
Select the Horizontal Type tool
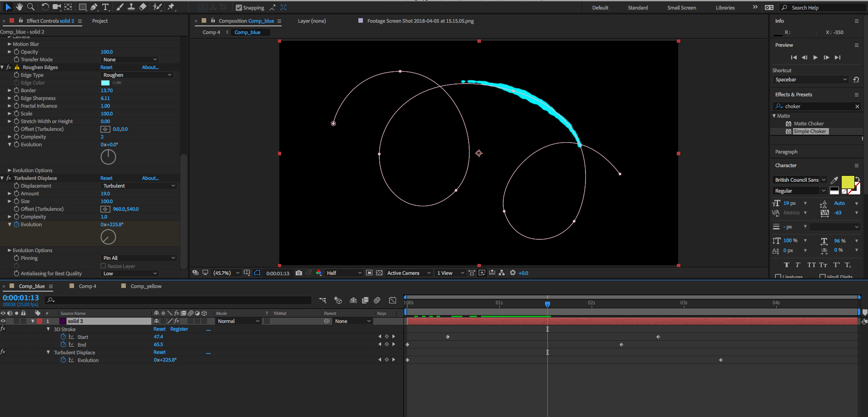click(x=105, y=7)
